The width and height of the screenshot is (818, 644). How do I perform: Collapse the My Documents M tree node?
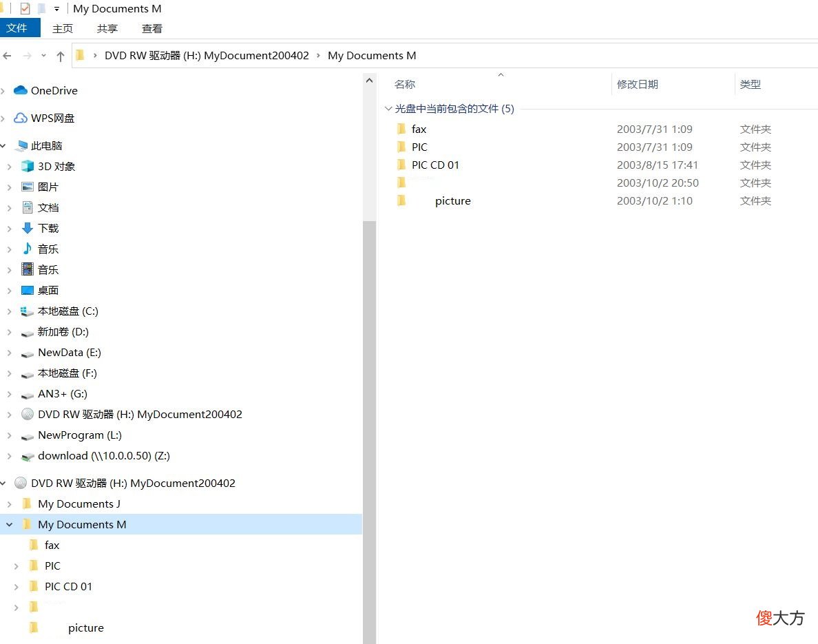pyautogui.click(x=10, y=524)
